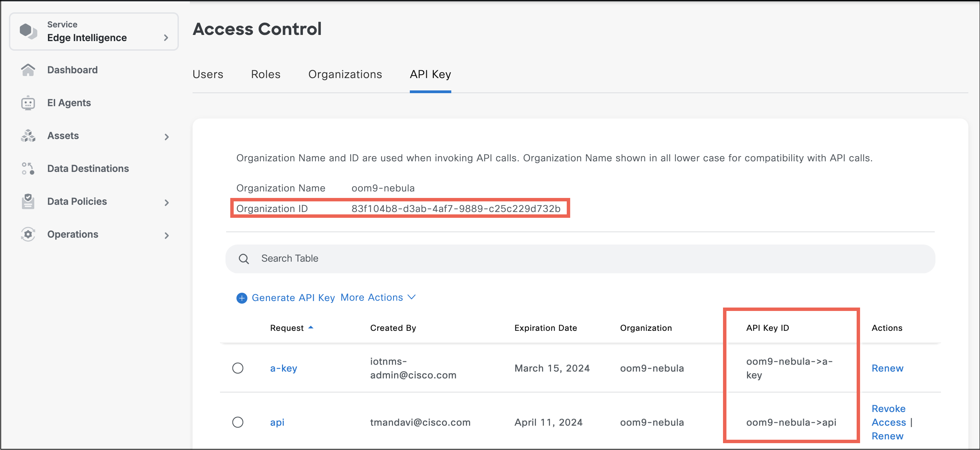980x450 pixels.
Task: Click Generate API Key link
Action: (x=293, y=298)
